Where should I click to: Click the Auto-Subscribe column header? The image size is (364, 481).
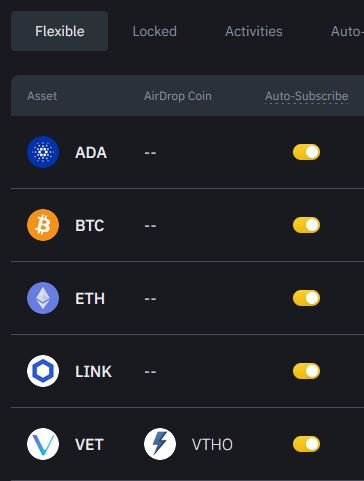(x=307, y=96)
